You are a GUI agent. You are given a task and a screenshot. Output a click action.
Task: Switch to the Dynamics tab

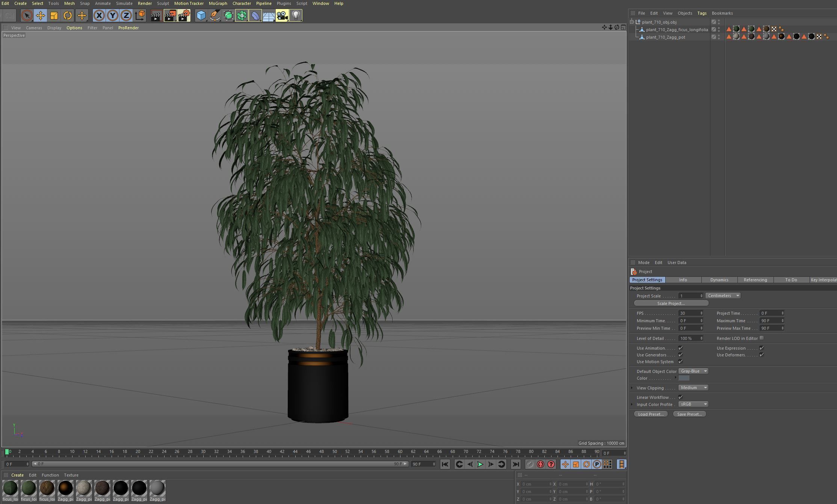[719, 280]
